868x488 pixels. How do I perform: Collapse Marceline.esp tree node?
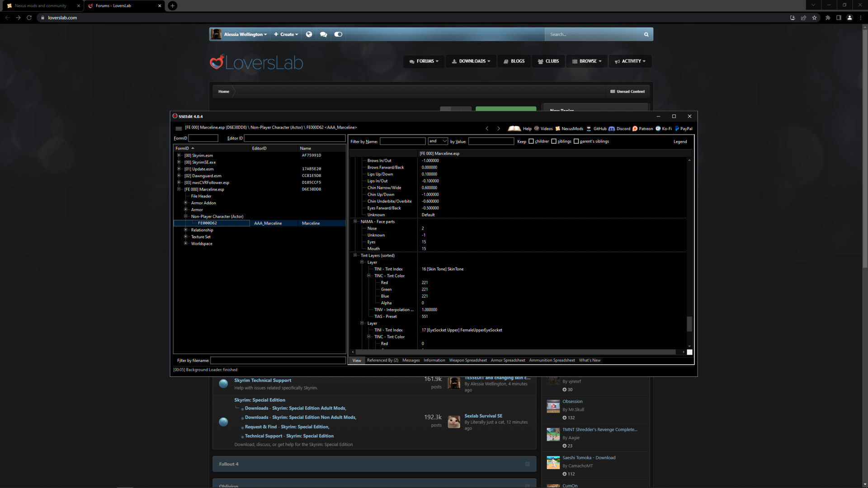click(179, 189)
